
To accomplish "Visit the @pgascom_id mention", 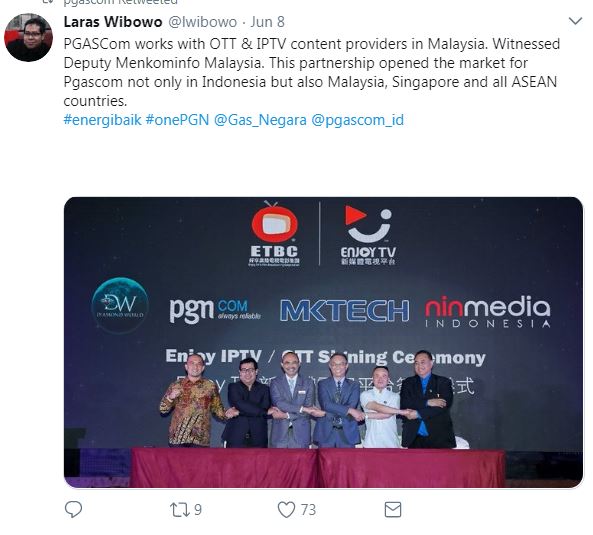I will [x=357, y=120].
